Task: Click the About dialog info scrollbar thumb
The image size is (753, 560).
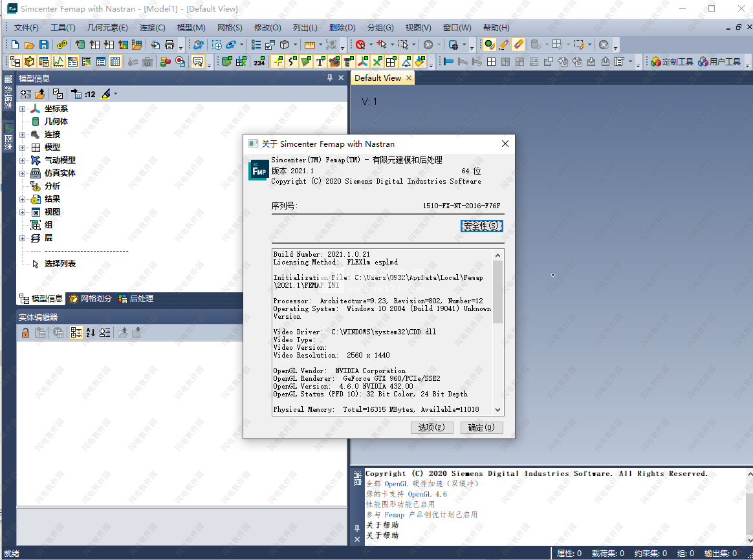Action: [498, 292]
